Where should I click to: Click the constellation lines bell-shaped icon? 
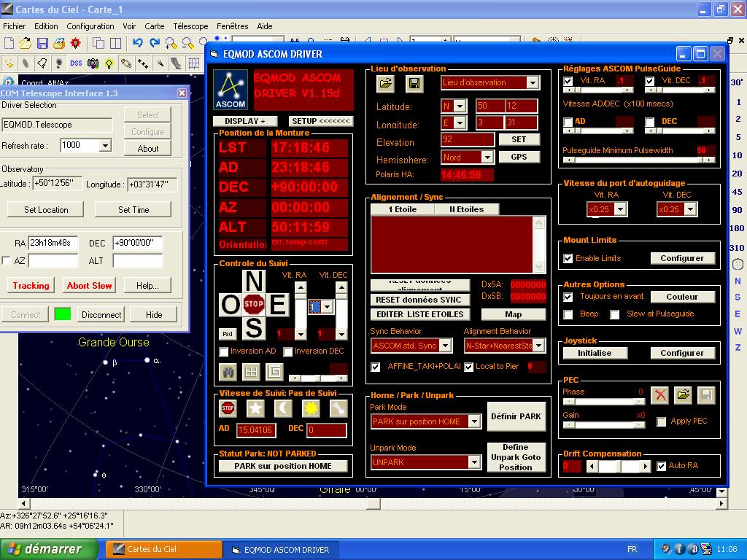[x=42, y=63]
